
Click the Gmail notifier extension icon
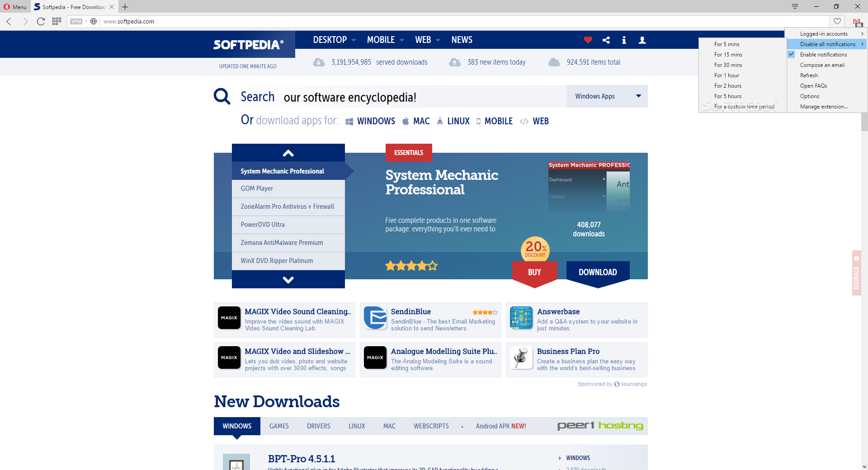857,22
